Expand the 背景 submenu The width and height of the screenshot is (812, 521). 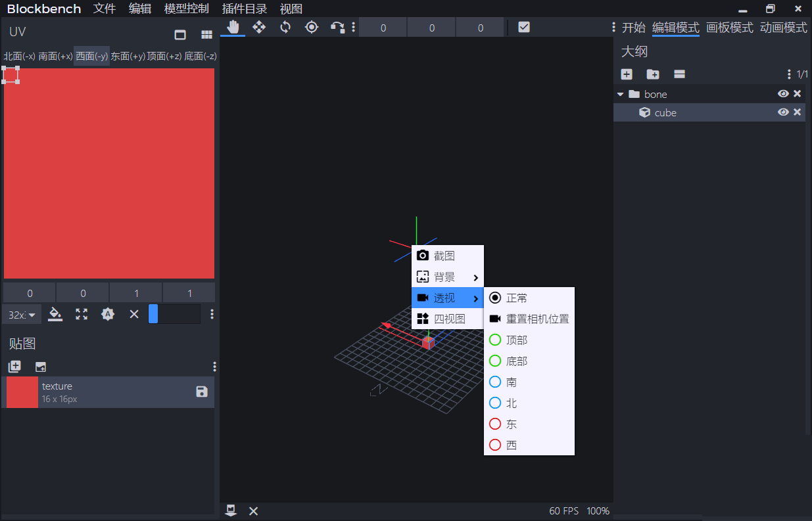pyautogui.click(x=447, y=277)
